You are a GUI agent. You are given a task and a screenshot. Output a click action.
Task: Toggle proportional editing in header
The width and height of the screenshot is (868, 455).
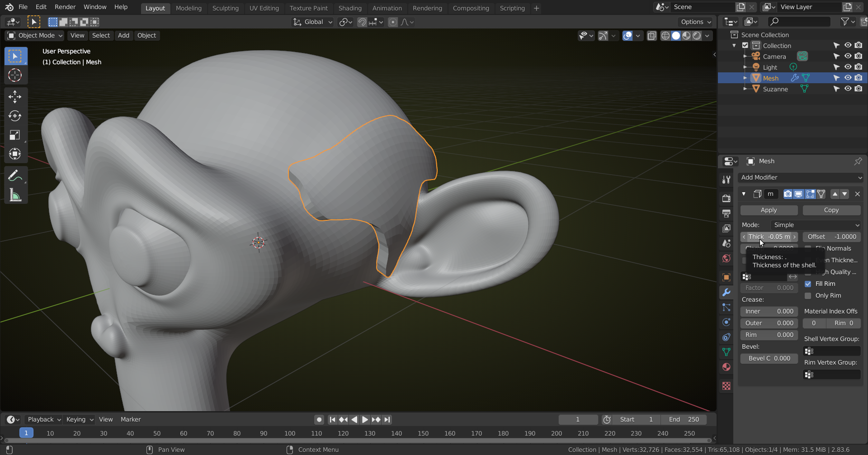(x=393, y=22)
